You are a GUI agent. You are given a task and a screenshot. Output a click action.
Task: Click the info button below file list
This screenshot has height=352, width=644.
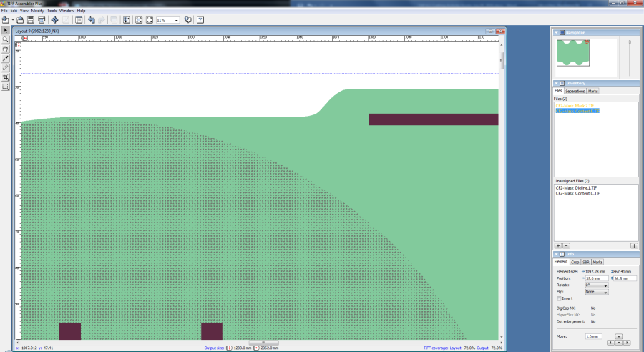click(x=634, y=245)
